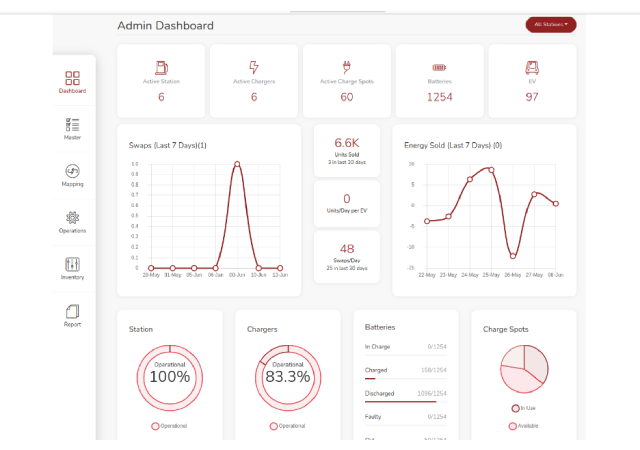
Task: Open the Inventory sliders icon
Action: pos(72,264)
